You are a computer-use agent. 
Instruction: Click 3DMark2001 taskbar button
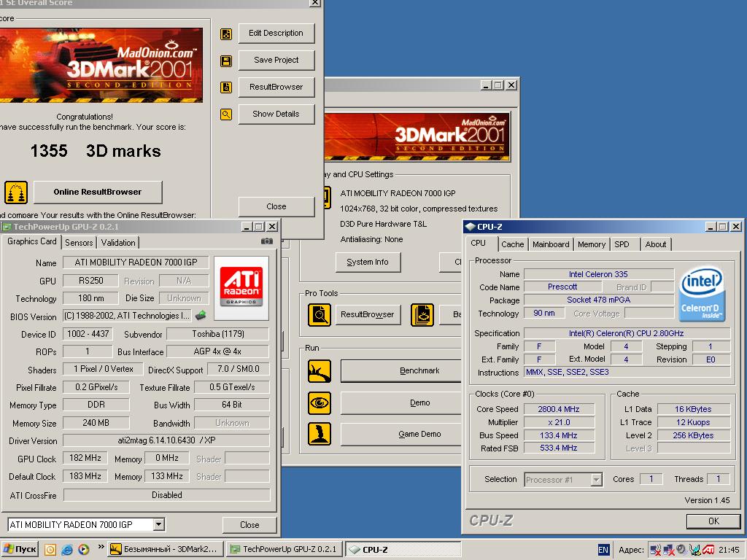tap(166, 550)
